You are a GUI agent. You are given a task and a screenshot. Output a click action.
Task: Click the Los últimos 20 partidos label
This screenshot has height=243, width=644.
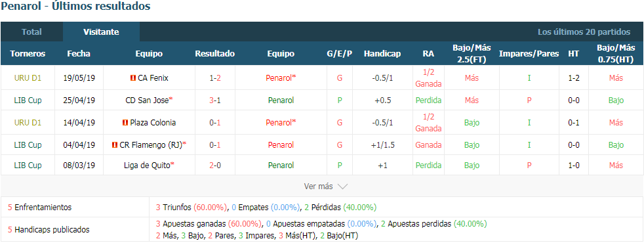click(x=584, y=32)
